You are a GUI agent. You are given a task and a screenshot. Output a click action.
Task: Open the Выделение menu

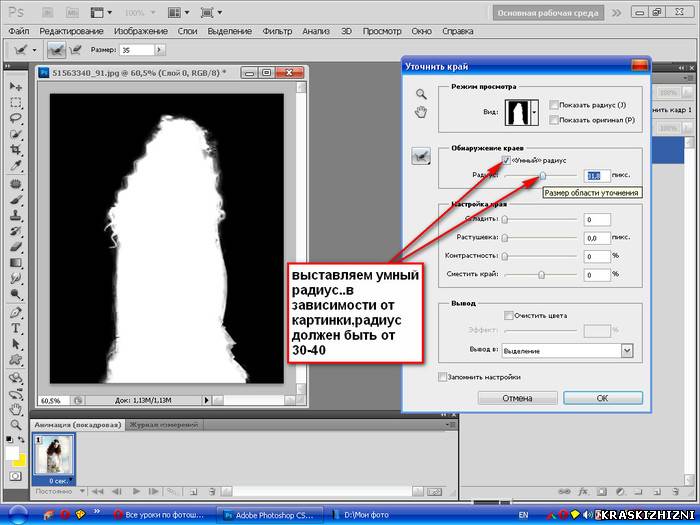(x=229, y=31)
